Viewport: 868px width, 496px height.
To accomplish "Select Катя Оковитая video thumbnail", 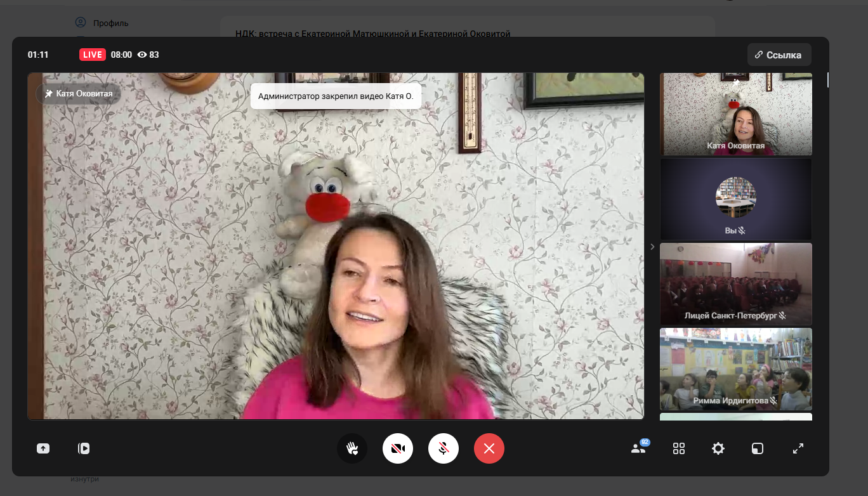I will click(x=736, y=114).
